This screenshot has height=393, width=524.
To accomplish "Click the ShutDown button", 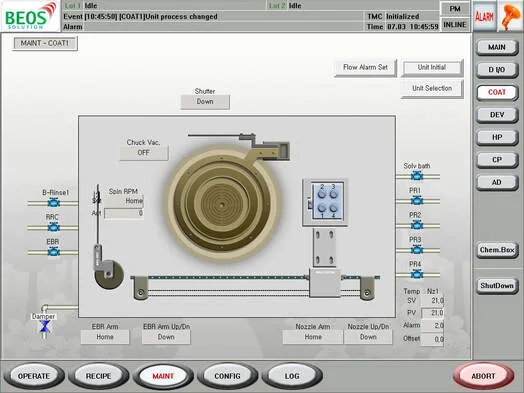I will tap(497, 286).
